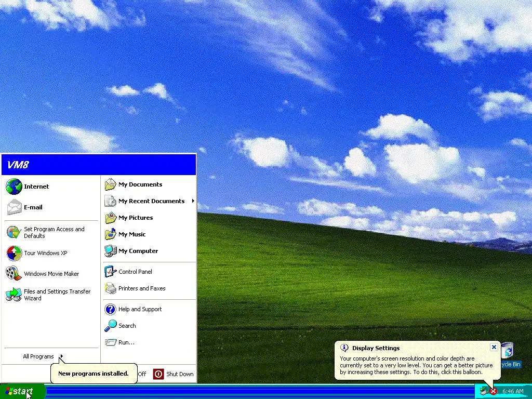Open Windows Movie Maker film reel icon

coord(13,273)
